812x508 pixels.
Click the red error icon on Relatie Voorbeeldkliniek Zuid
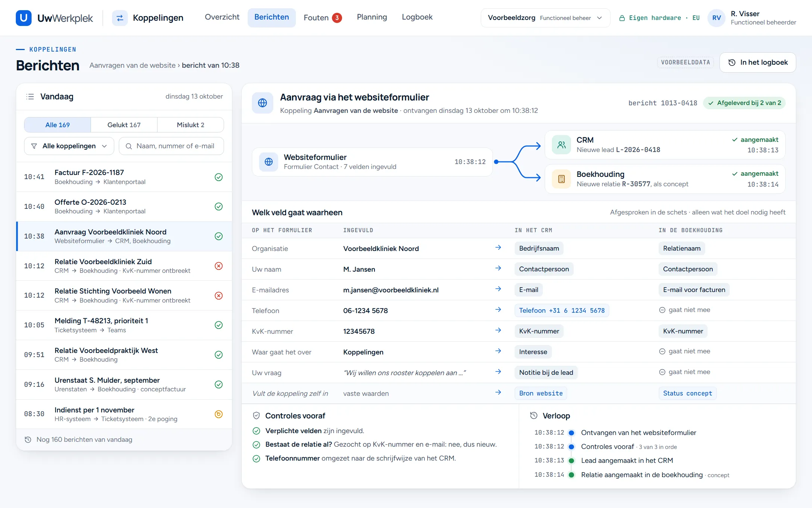218,266
